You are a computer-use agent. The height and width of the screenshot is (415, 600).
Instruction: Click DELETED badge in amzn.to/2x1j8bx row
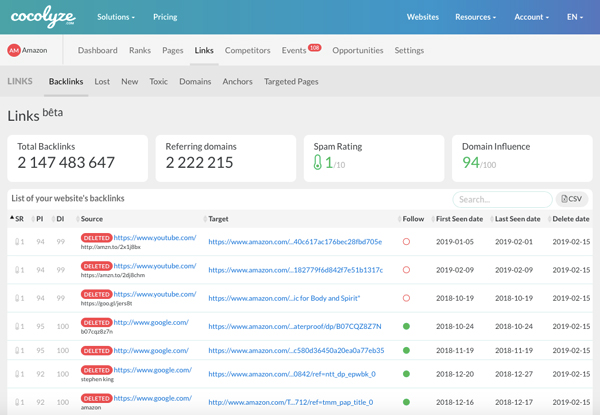(96, 238)
